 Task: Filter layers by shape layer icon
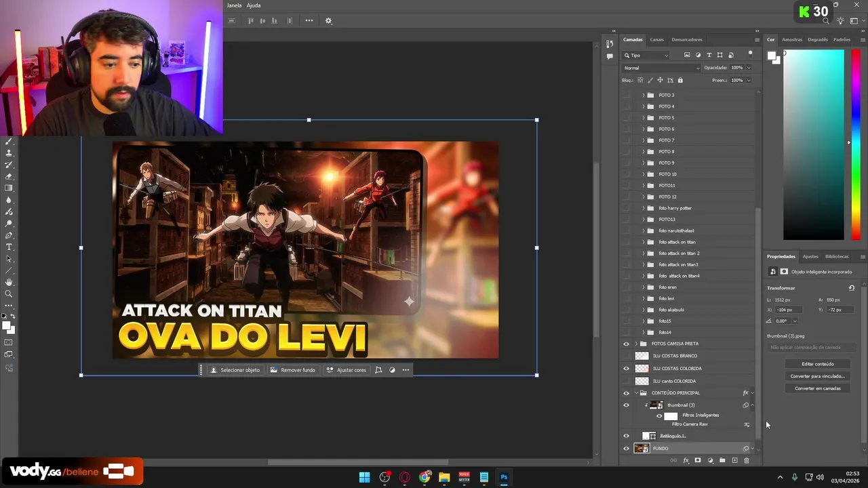[x=719, y=55]
